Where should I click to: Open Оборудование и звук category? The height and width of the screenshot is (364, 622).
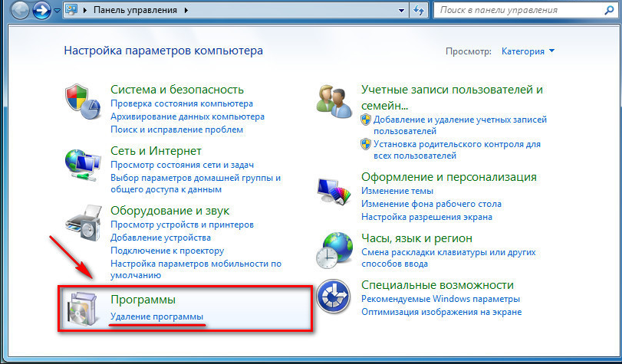coord(169,211)
